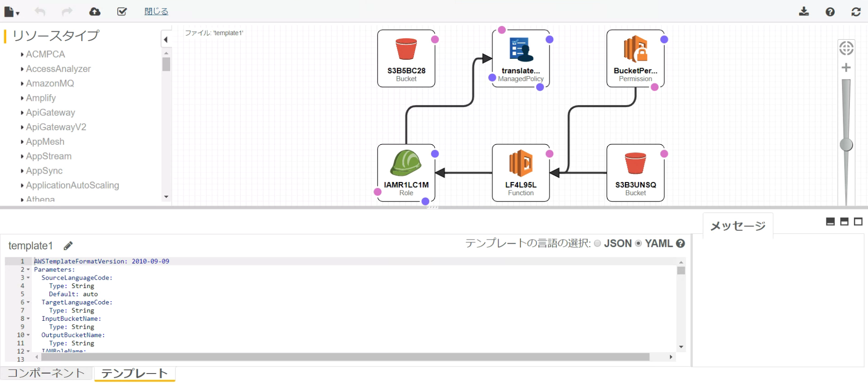Select the translate ManagedPolicy node
This screenshot has width=868, height=388.
point(521,58)
